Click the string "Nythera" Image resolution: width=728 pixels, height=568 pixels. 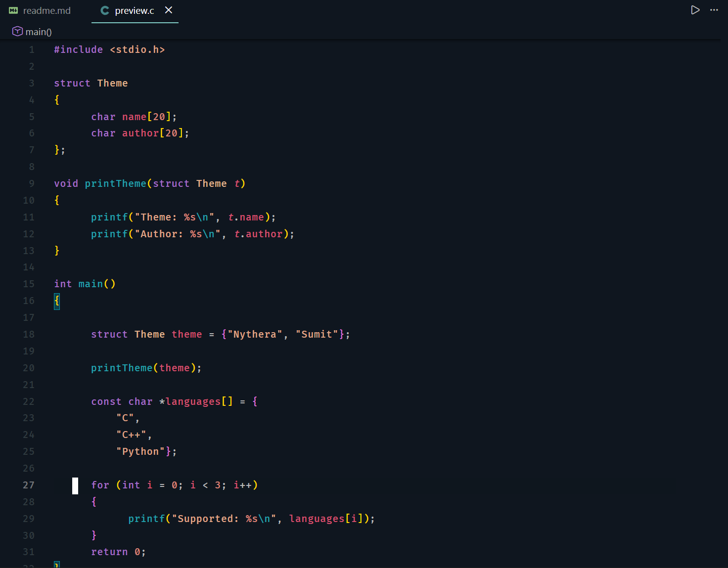[x=255, y=334]
